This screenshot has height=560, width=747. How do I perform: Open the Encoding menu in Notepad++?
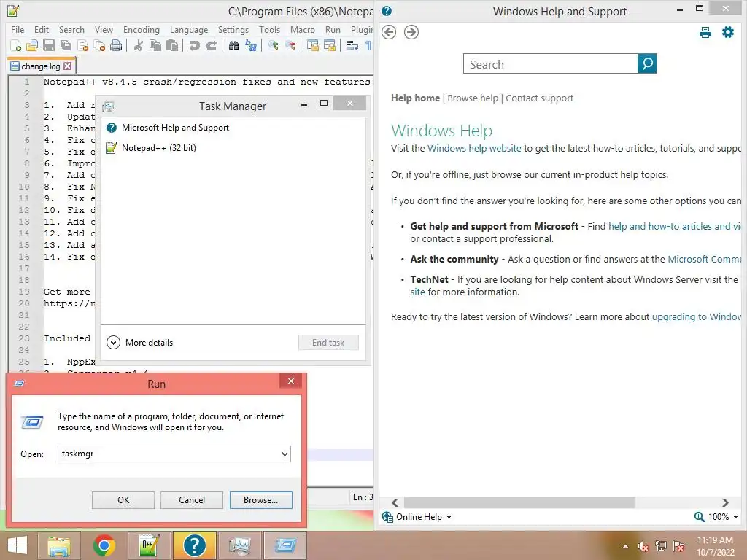tap(141, 29)
